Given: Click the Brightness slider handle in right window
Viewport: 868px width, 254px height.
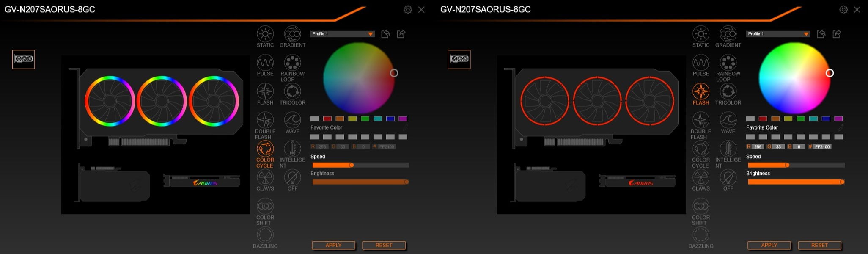Looking at the screenshot, I should [x=842, y=182].
